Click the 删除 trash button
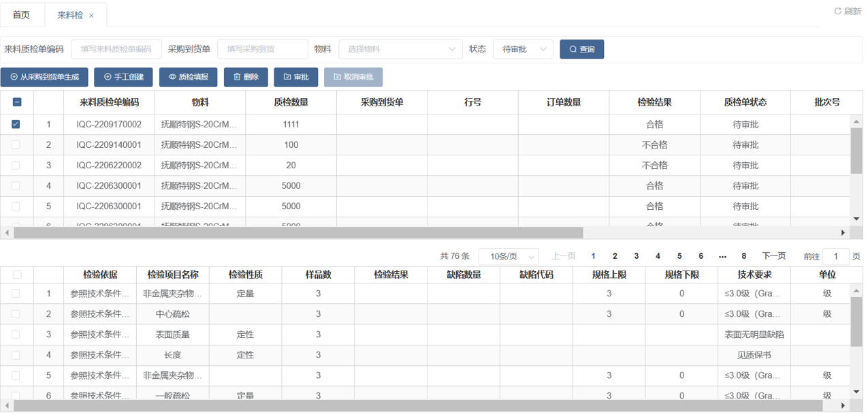868x419 pixels. tap(246, 77)
